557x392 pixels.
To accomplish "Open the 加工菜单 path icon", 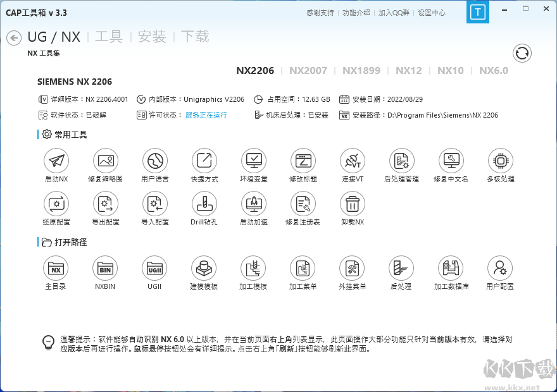I will point(303,268).
